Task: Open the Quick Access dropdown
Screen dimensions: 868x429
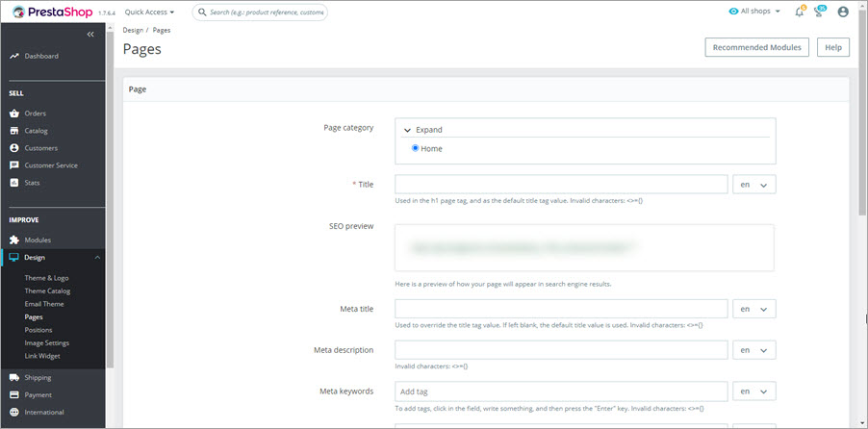Action: [149, 12]
